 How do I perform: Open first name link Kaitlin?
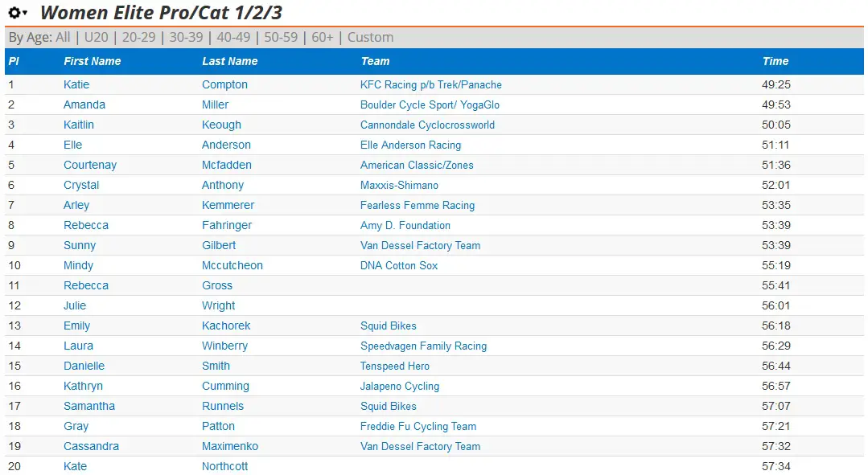(x=79, y=125)
